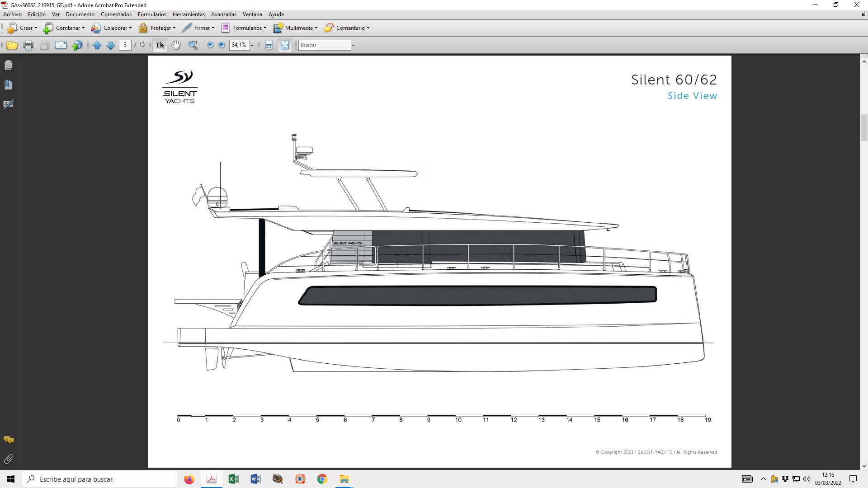868x488 pixels.
Task: Click the vertical scrollbar thumb
Action: click(864, 128)
